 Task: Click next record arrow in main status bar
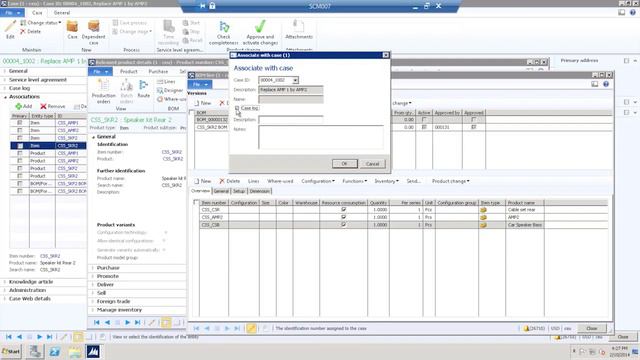pyautogui.click(x=39, y=337)
